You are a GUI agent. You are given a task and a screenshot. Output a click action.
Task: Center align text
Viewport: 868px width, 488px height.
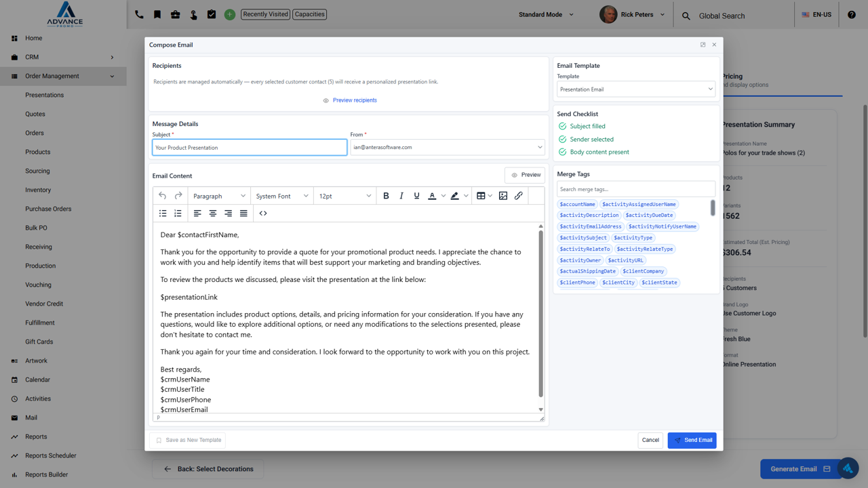tap(213, 213)
